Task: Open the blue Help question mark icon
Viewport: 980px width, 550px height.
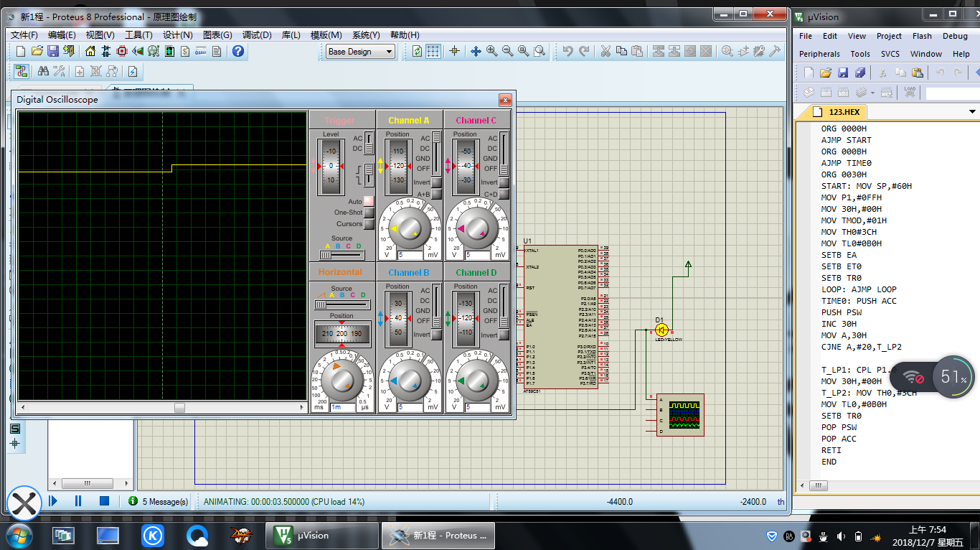Action: 238,51
